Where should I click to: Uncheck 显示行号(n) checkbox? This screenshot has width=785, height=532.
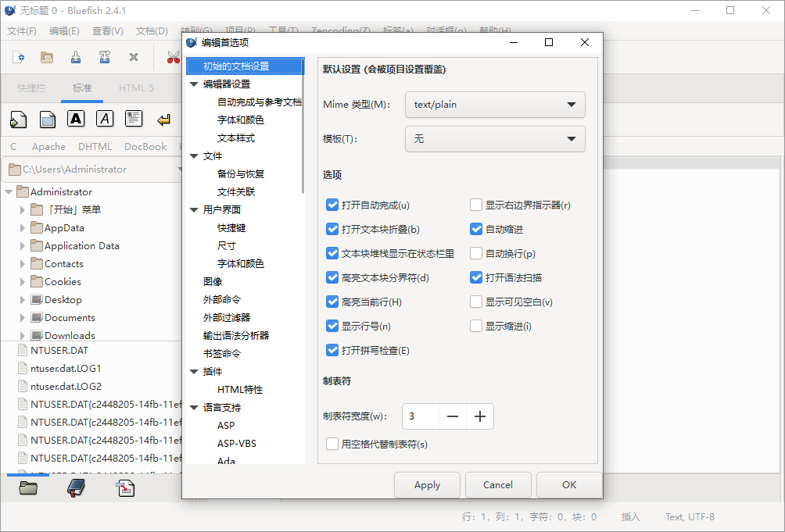[x=332, y=326]
